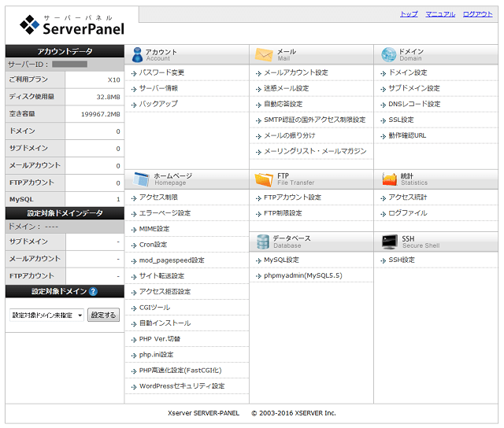
Task: Open php.ini設定
Action: click(156, 355)
